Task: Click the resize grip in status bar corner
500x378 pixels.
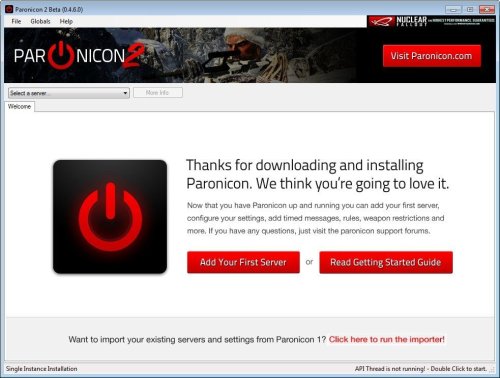Action: coord(492,369)
